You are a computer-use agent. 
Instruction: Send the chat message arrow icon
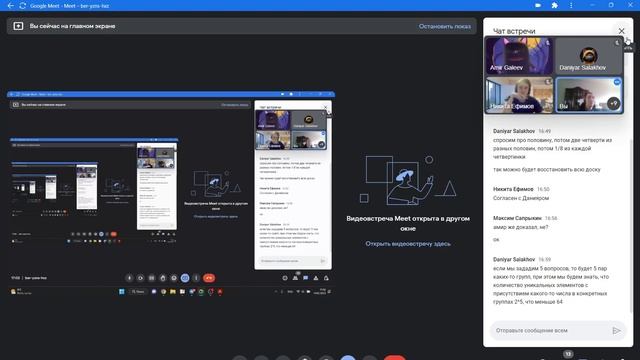(x=616, y=330)
